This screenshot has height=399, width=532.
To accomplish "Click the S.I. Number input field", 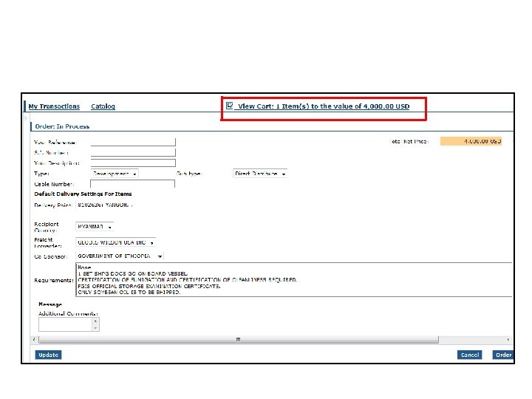I will point(133,152).
